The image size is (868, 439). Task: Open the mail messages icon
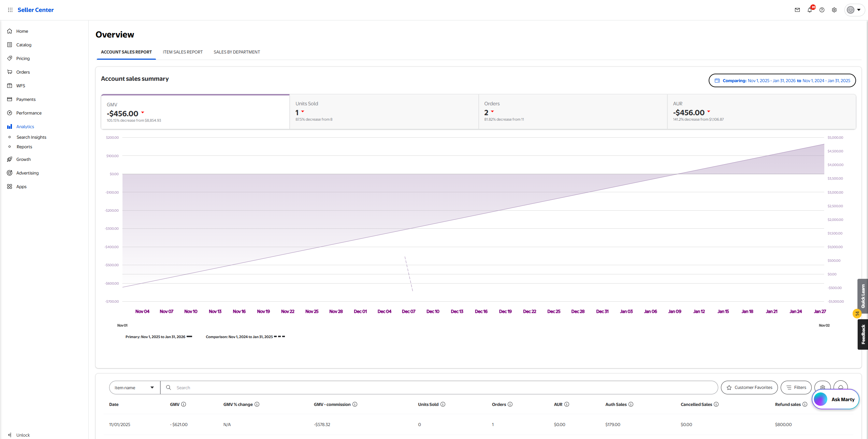(x=797, y=10)
